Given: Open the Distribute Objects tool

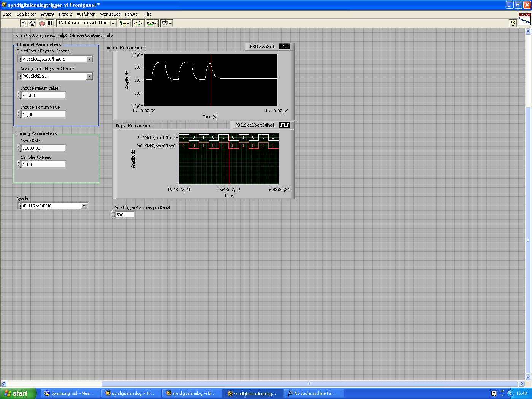Looking at the screenshot, I should 138,23.
